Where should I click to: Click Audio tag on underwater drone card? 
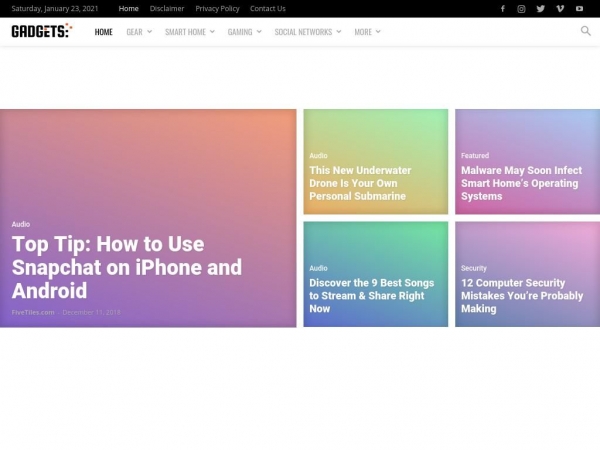coord(318,156)
